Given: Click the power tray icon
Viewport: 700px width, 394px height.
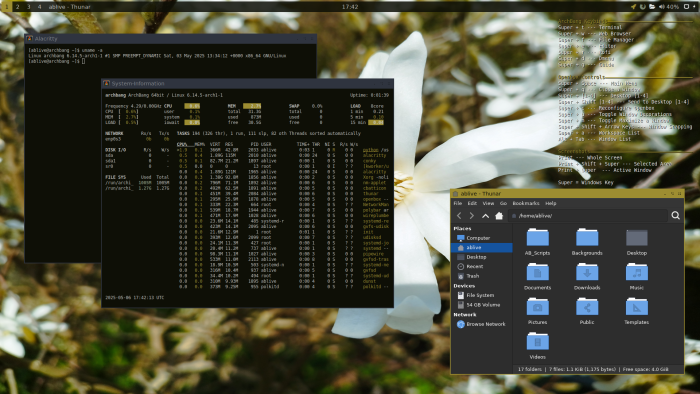Looking at the screenshot, I should [x=643, y=7].
